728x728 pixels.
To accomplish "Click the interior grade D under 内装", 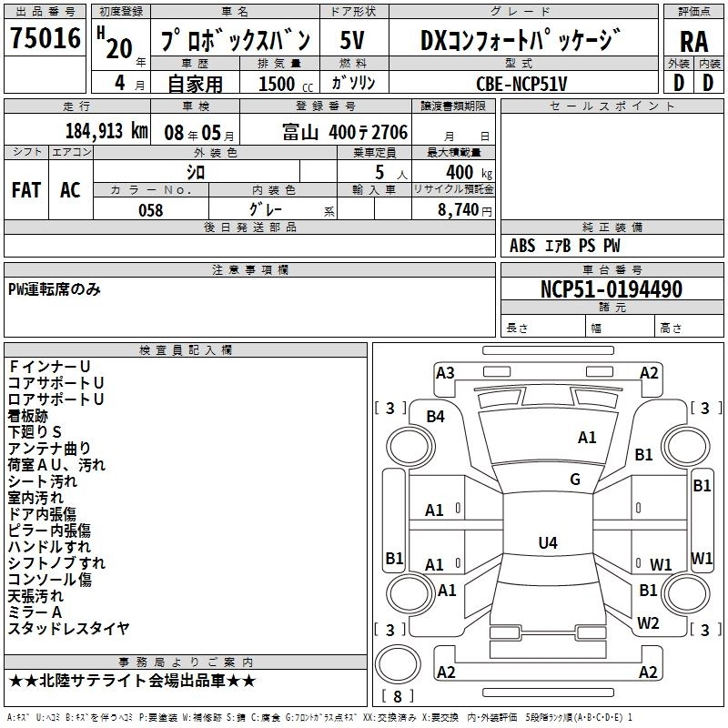I will [708, 83].
